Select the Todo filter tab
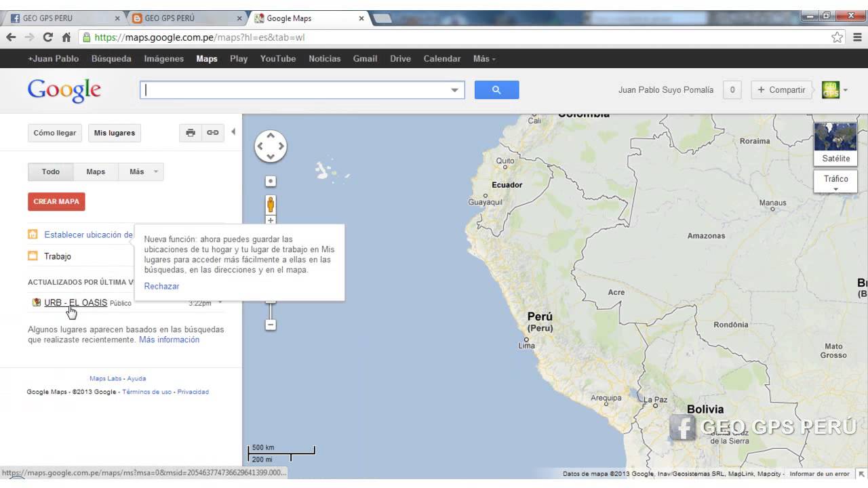The height and width of the screenshot is (488, 868). tap(51, 171)
